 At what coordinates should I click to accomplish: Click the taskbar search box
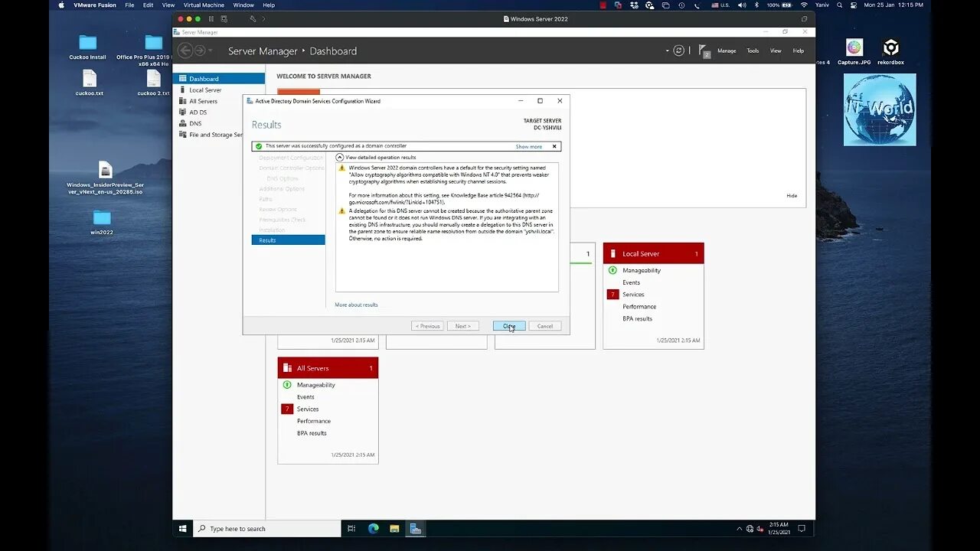(267, 529)
